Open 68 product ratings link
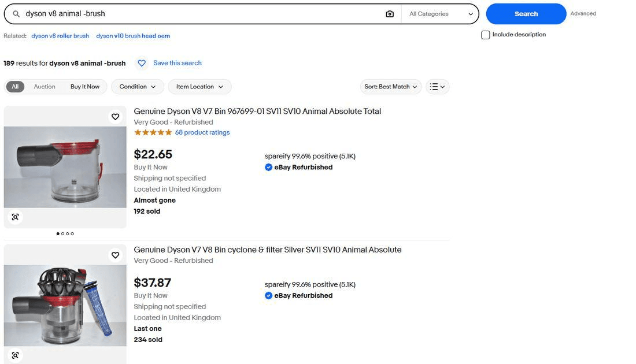This screenshot has height=364, width=636. 202,132
